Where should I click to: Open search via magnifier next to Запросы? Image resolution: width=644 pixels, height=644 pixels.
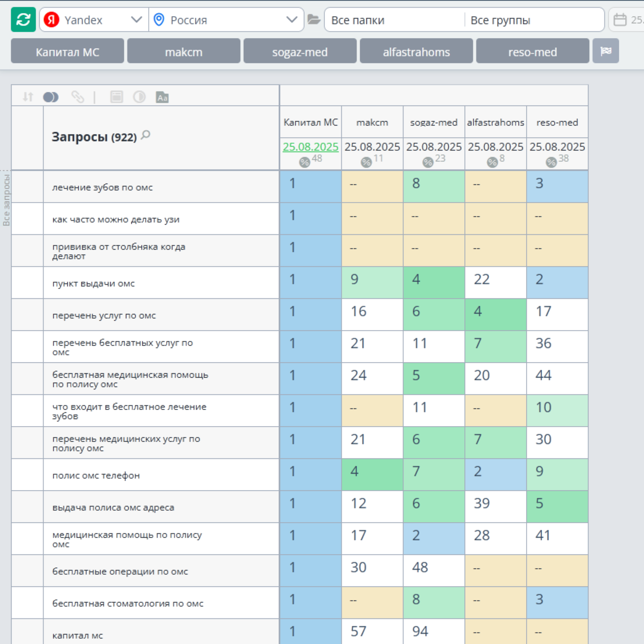[146, 135]
